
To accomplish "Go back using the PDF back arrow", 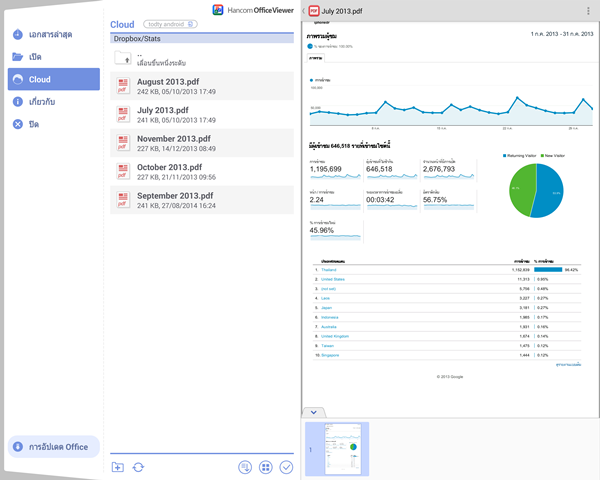I will click(x=304, y=9).
